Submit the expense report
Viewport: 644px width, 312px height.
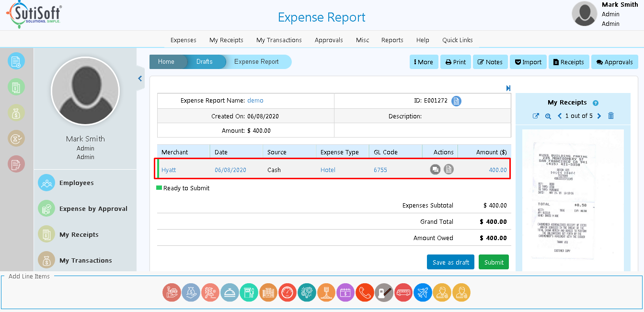pyautogui.click(x=494, y=262)
